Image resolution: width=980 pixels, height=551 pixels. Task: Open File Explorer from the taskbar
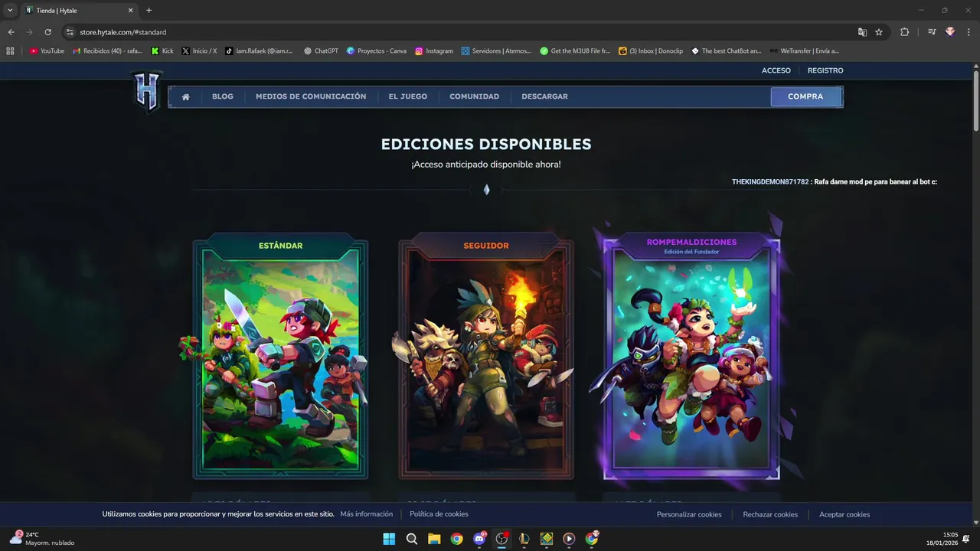(x=434, y=539)
